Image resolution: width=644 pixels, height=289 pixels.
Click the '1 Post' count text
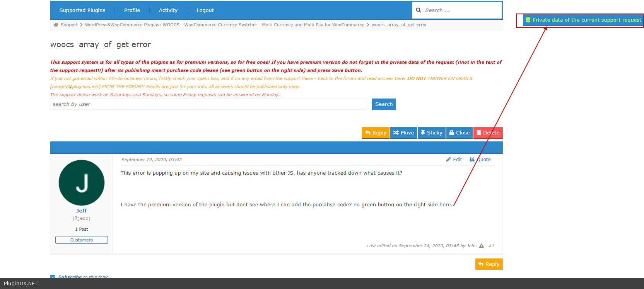pyautogui.click(x=82, y=229)
